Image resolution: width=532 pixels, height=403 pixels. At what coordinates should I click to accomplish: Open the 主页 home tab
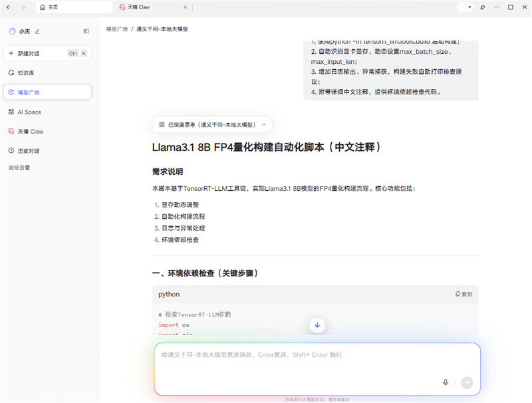click(x=74, y=7)
